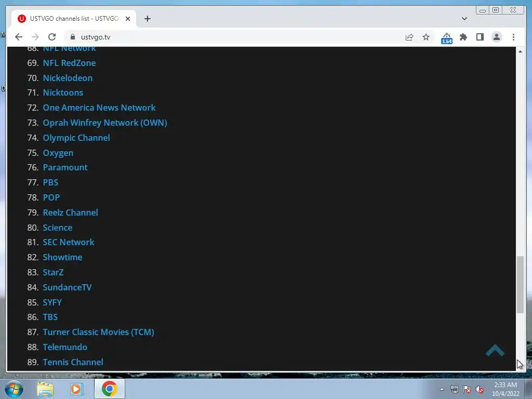Toggle the browser side panel

[x=480, y=37]
